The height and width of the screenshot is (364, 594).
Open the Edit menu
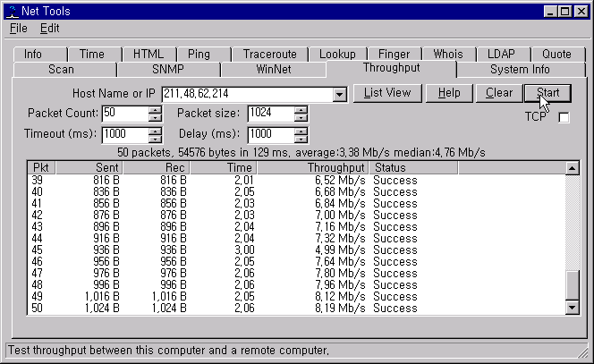tap(49, 29)
